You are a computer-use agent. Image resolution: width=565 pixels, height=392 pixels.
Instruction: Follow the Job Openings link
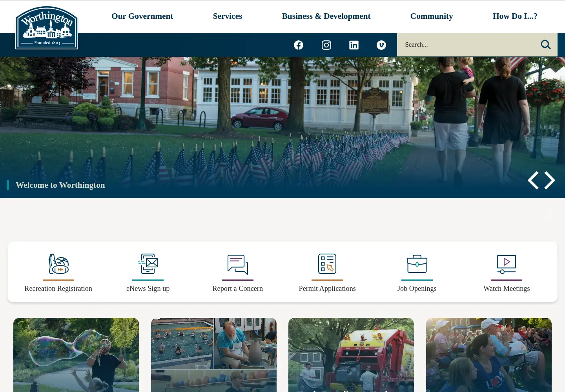(417, 289)
